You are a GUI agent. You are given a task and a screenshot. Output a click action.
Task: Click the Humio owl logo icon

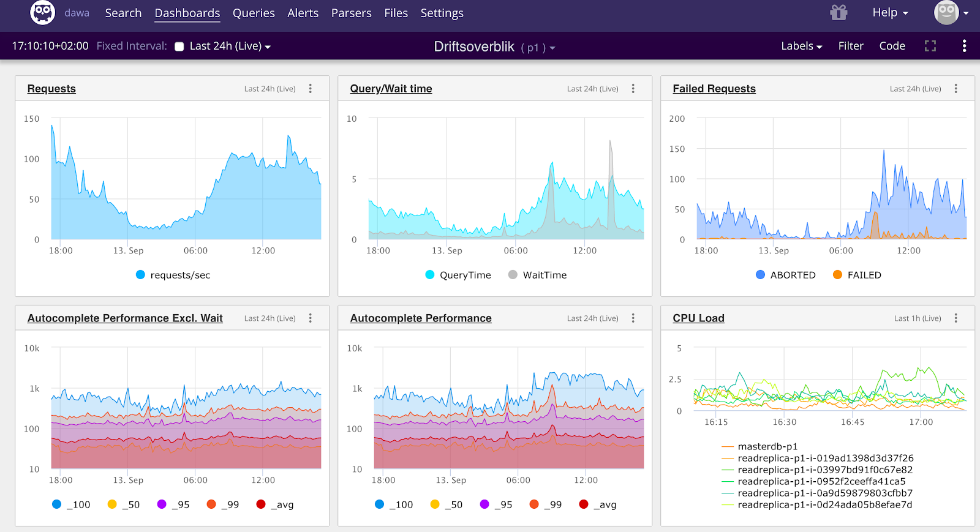(42, 13)
